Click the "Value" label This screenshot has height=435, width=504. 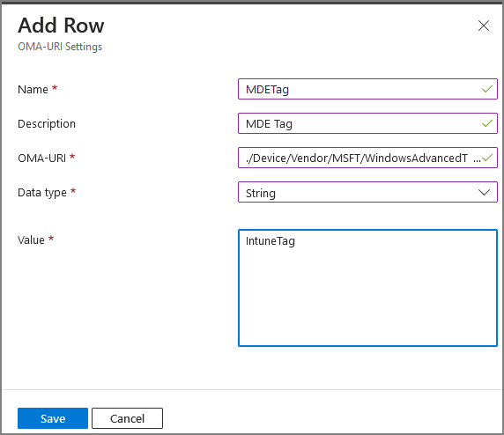click(x=31, y=240)
